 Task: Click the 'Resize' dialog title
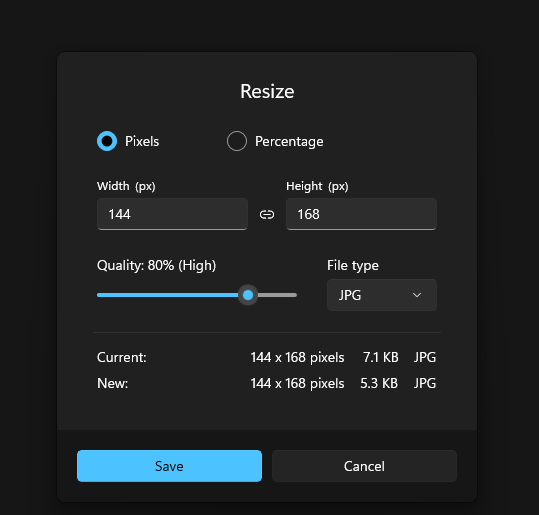tap(267, 91)
